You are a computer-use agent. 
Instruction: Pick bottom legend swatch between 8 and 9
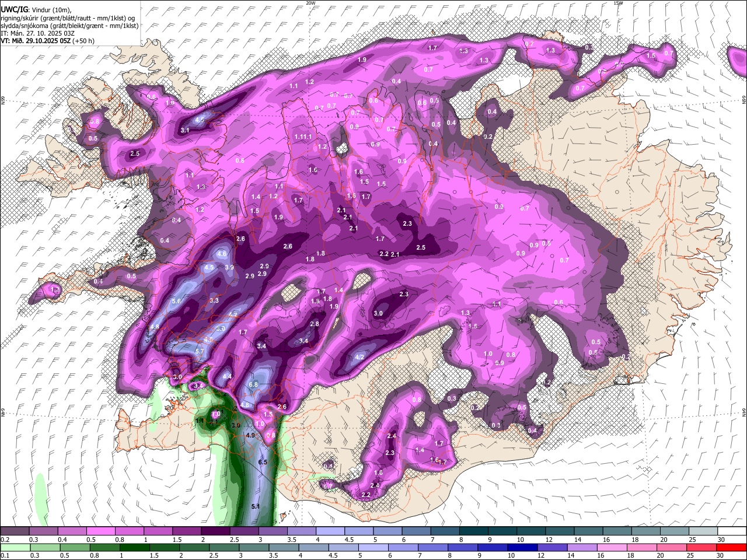[463, 547]
